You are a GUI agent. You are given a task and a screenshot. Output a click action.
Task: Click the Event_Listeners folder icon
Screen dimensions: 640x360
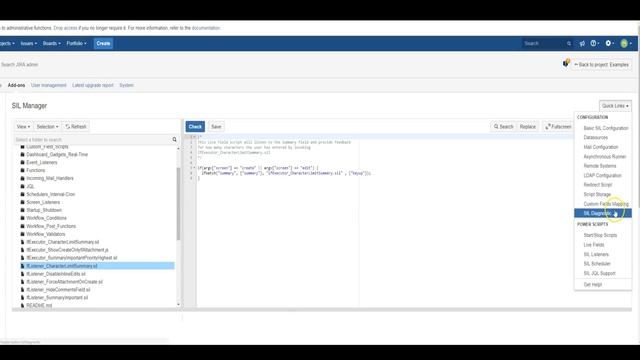click(x=22, y=162)
